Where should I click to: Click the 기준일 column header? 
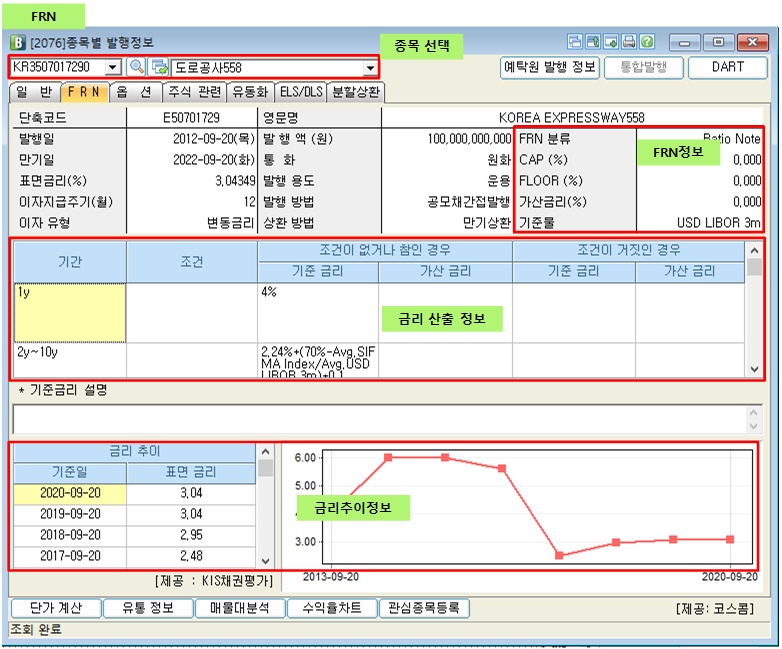[70, 472]
